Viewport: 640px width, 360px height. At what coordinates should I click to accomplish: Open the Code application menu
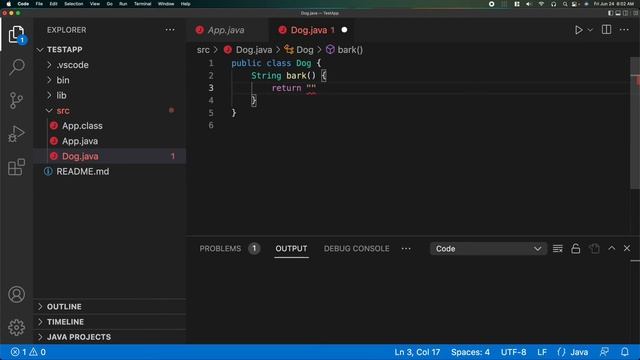[x=23, y=4]
